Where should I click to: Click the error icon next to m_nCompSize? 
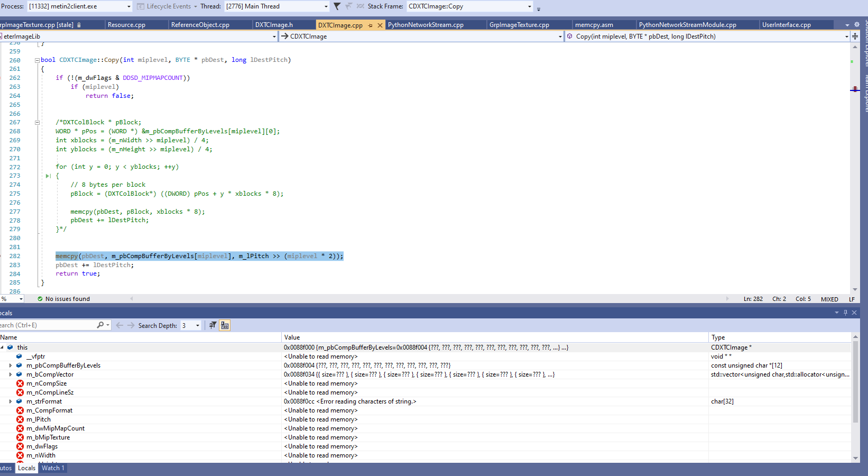coord(20,383)
